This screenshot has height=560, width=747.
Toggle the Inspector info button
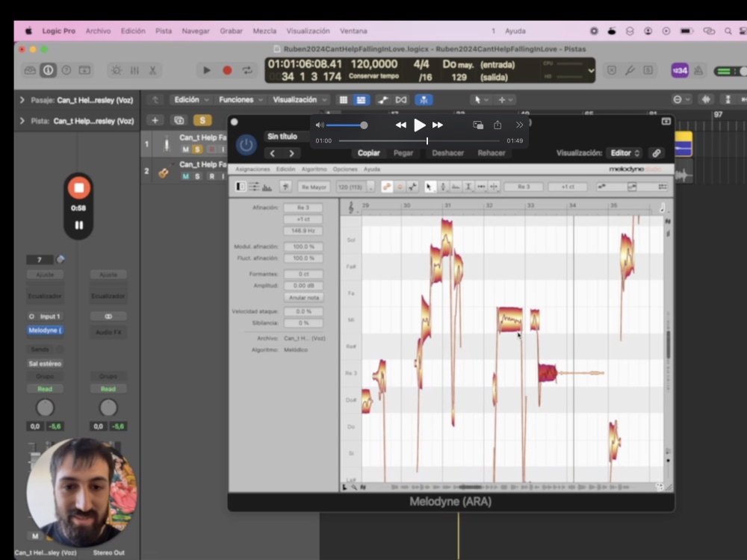[x=48, y=70]
